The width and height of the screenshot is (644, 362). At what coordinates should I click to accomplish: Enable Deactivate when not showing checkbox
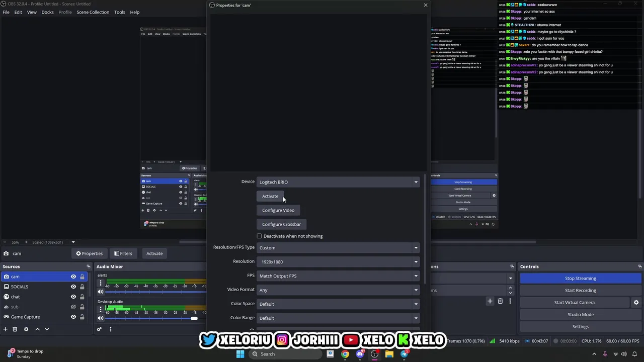(260, 236)
